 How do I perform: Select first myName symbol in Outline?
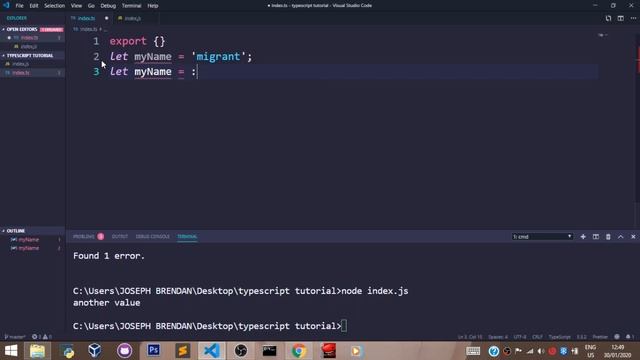pyautogui.click(x=28, y=240)
